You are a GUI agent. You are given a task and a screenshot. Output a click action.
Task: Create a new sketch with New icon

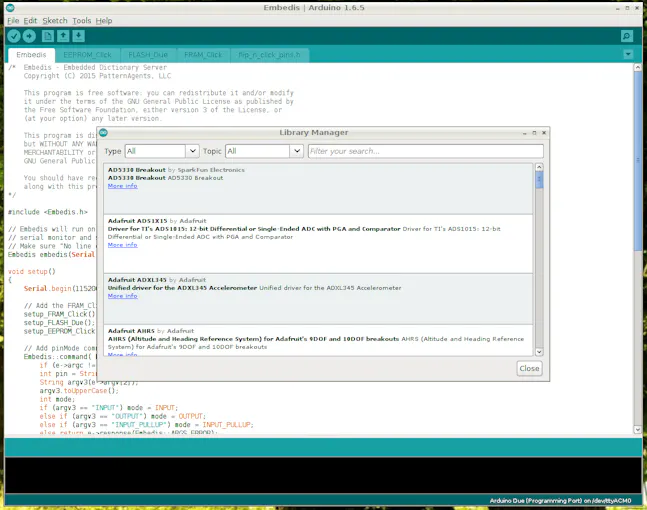click(48, 36)
